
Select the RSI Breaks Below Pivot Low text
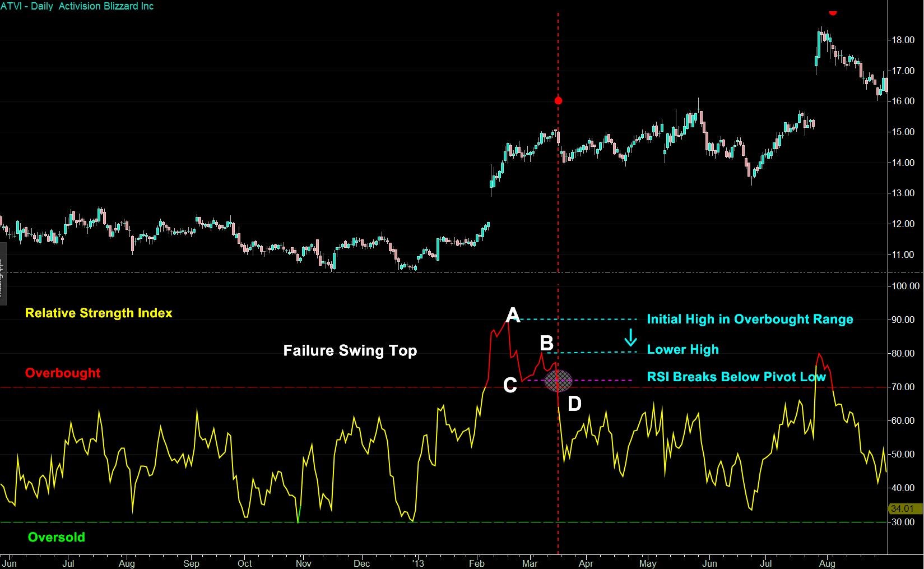(x=736, y=377)
